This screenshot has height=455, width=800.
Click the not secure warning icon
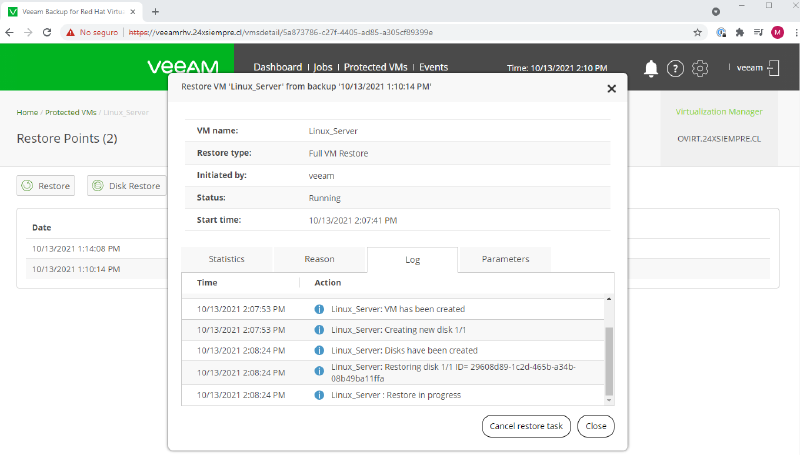(x=70, y=32)
